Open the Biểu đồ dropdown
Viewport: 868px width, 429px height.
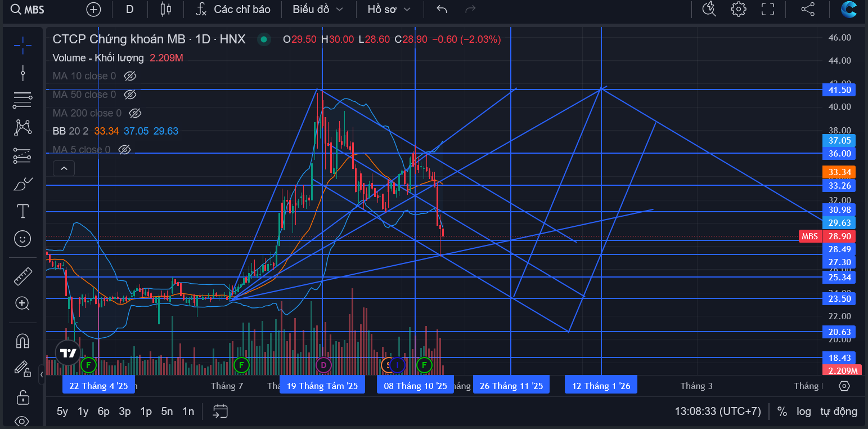pyautogui.click(x=318, y=9)
